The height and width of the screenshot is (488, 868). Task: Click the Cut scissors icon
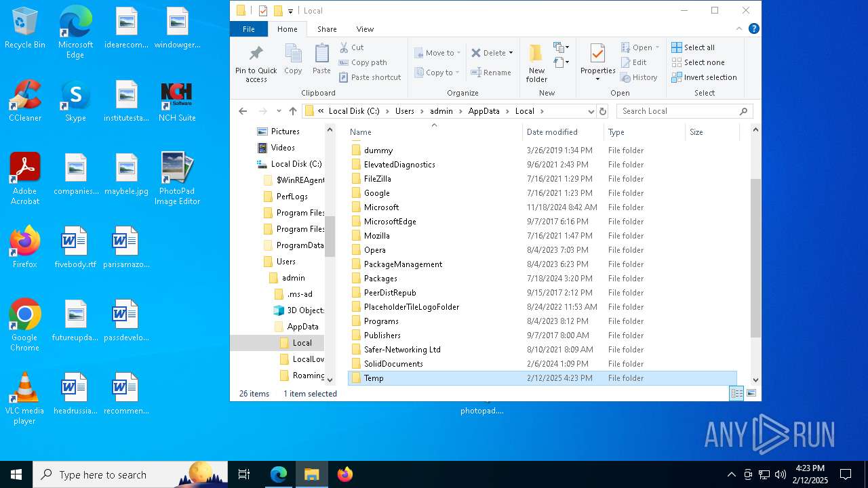[344, 47]
